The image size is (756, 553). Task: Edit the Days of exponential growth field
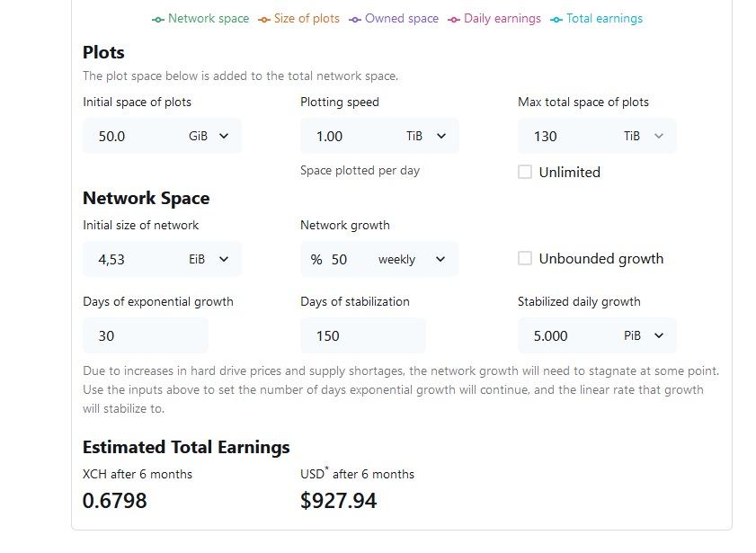146,335
